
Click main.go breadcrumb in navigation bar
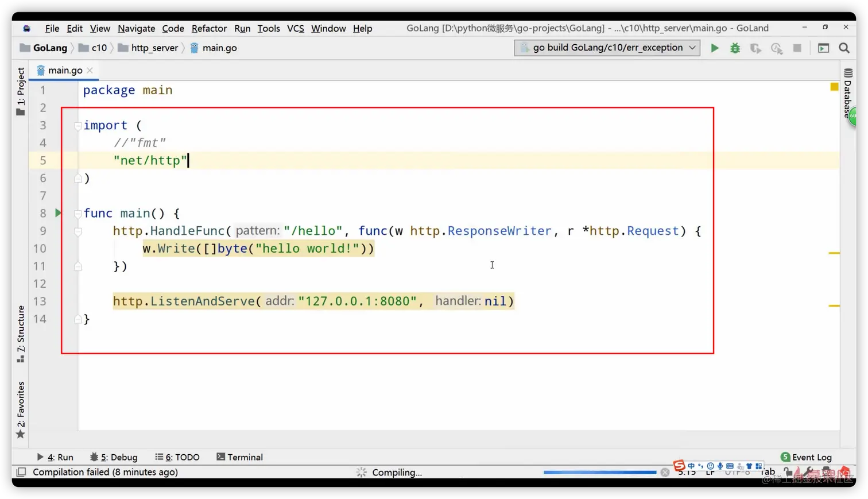(x=214, y=48)
